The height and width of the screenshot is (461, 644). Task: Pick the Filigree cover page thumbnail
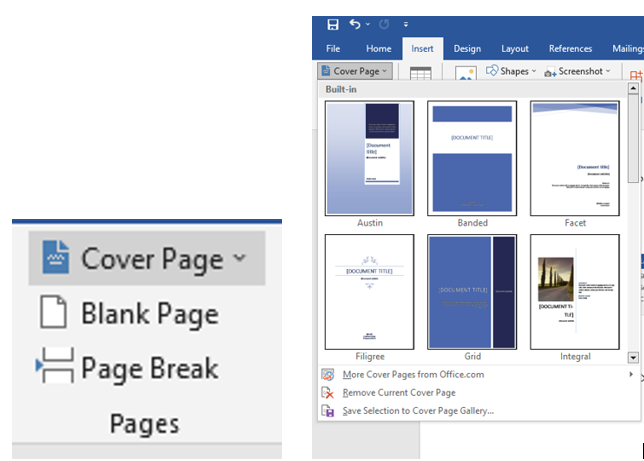pyautogui.click(x=369, y=292)
